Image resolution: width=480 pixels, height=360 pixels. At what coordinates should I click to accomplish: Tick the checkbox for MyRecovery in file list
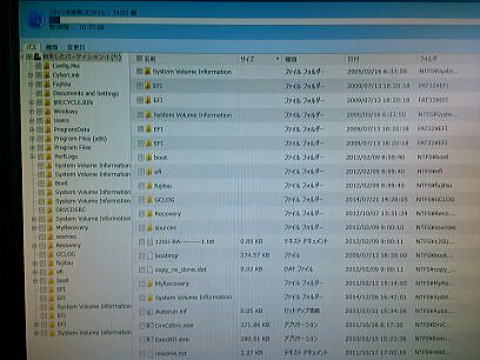(142, 284)
